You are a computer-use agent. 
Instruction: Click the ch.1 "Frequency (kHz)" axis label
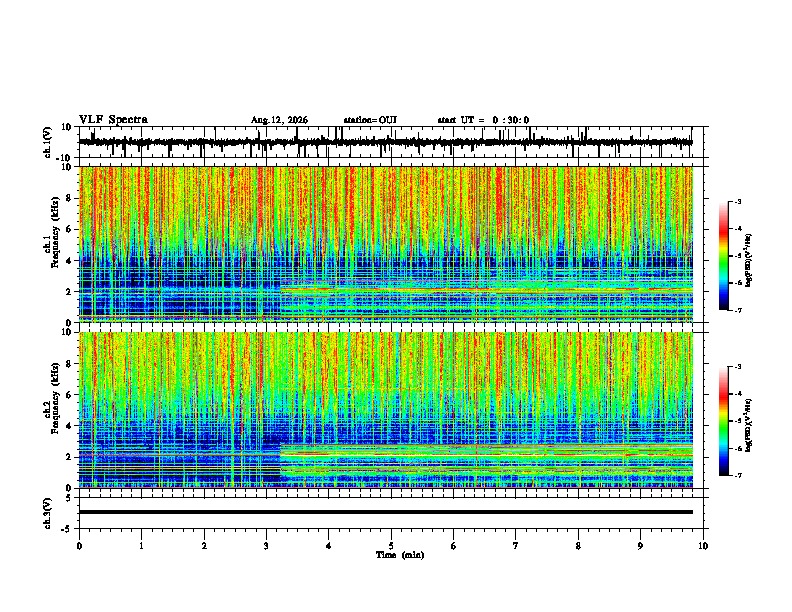coord(55,232)
